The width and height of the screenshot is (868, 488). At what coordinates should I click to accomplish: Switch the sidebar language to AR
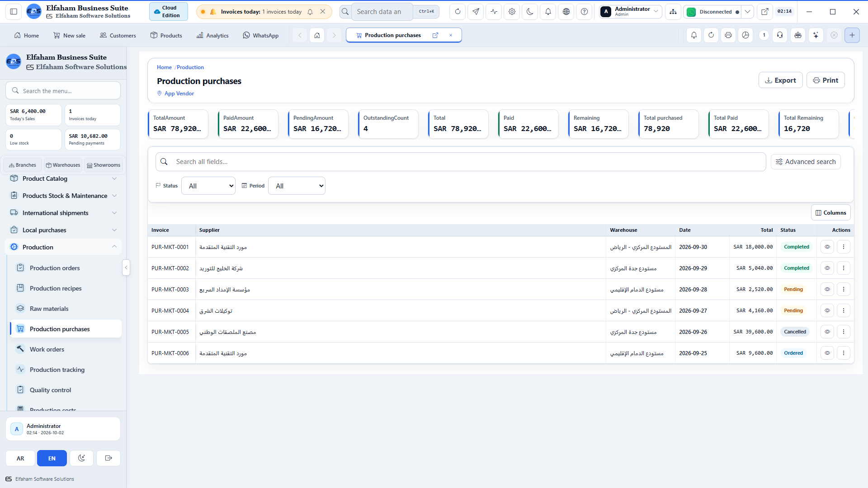[x=20, y=458]
